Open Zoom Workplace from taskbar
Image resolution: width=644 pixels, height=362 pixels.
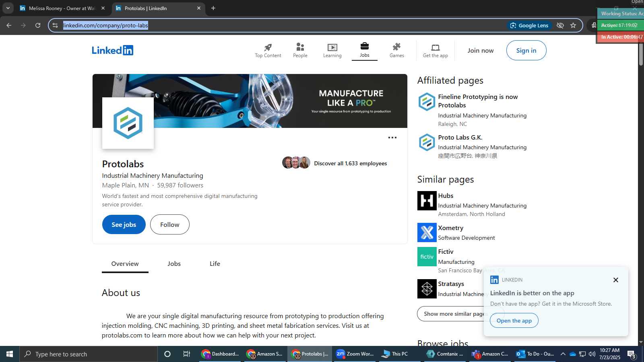pyautogui.click(x=355, y=354)
